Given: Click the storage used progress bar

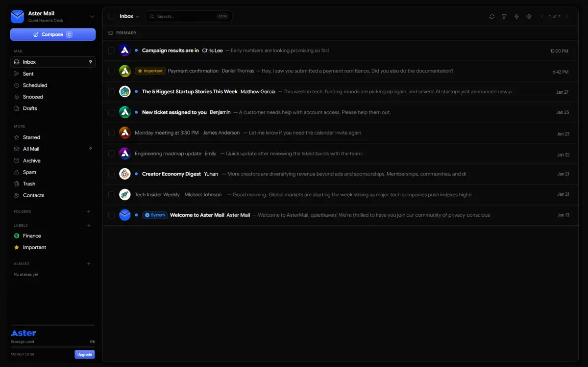Looking at the screenshot, I should 53,347.
